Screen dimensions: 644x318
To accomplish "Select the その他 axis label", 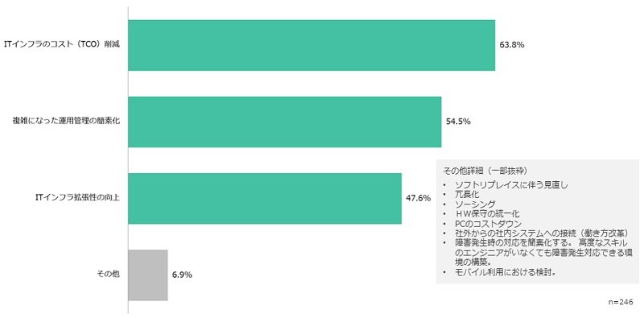I will (107, 275).
